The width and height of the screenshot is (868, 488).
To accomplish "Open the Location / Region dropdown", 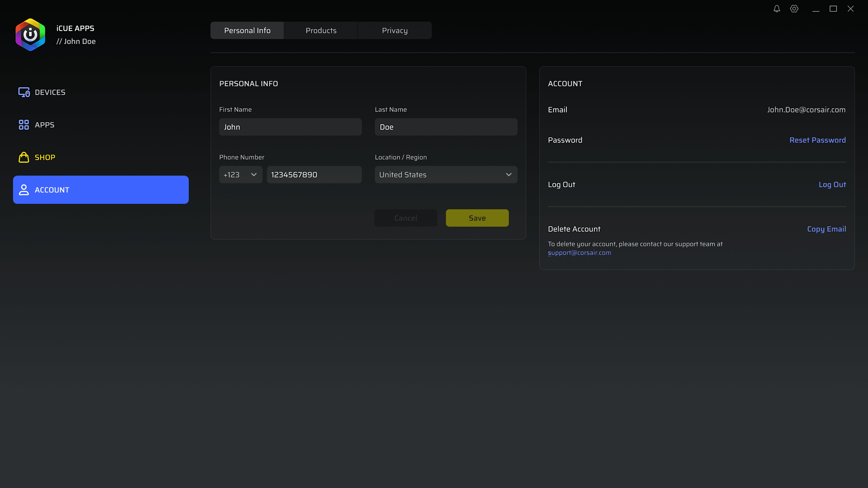I will coord(446,175).
